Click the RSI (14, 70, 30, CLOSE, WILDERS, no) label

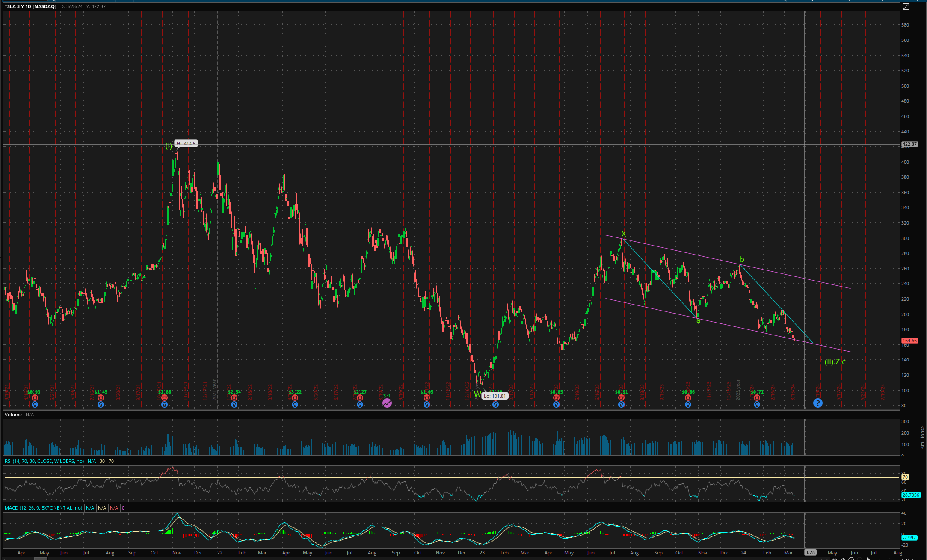tap(44, 461)
